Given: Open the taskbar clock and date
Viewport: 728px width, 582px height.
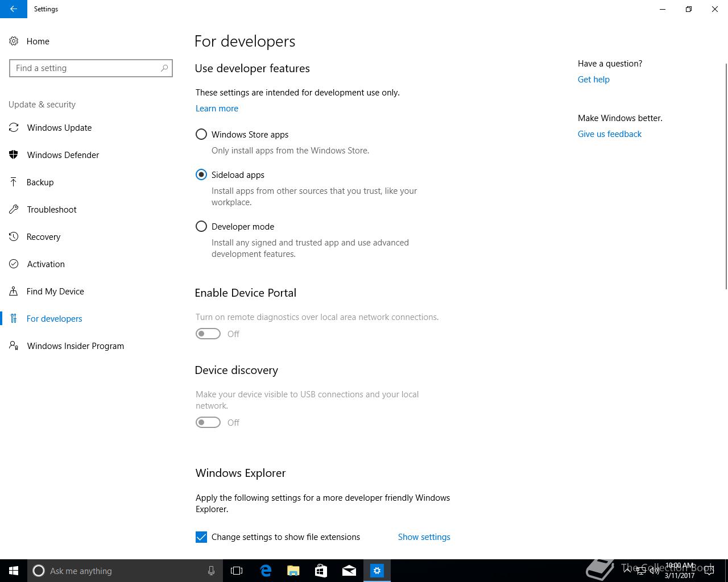Looking at the screenshot, I should tap(680, 571).
